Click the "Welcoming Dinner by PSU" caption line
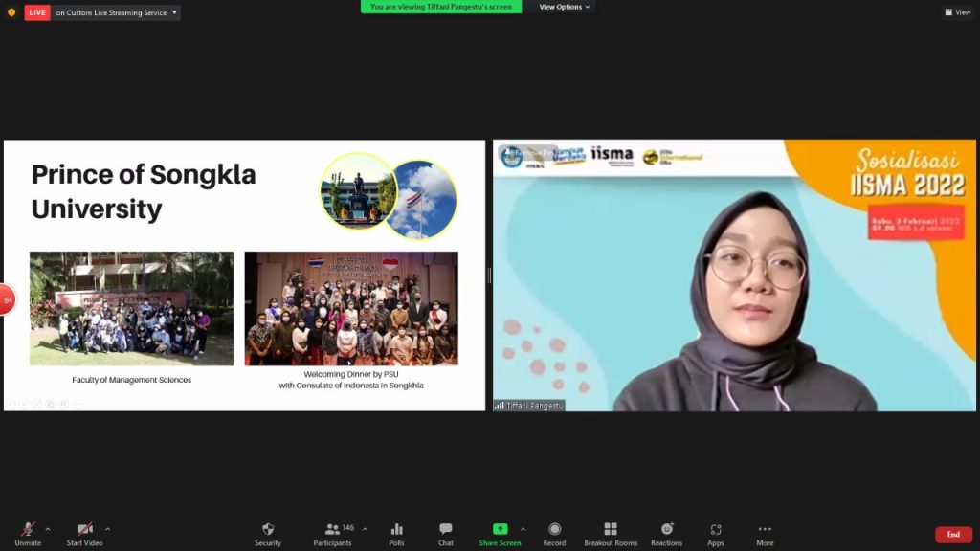Image resolution: width=980 pixels, height=551 pixels. point(351,374)
